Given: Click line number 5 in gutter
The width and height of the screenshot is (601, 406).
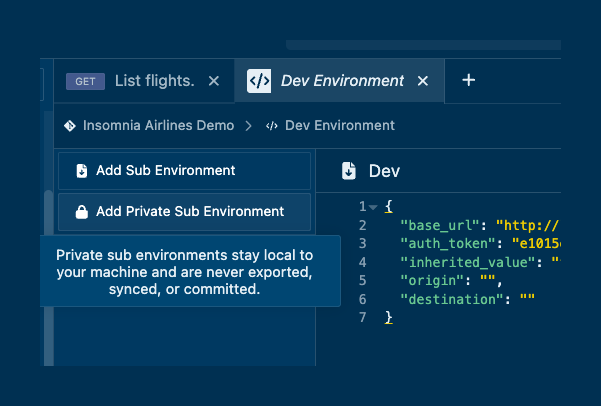Looking at the screenshot, I should 363,281.
